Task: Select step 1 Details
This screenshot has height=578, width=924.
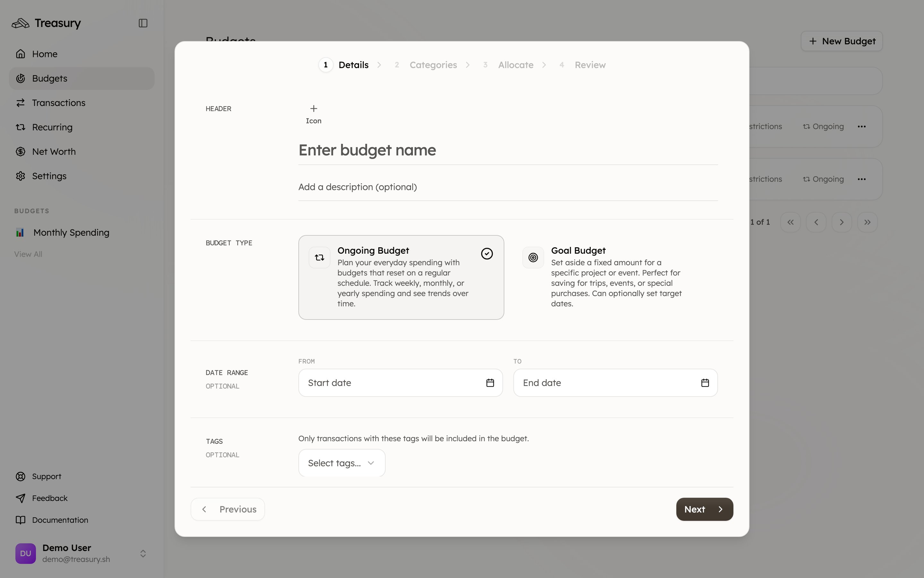Action: (x=344, y=65)
